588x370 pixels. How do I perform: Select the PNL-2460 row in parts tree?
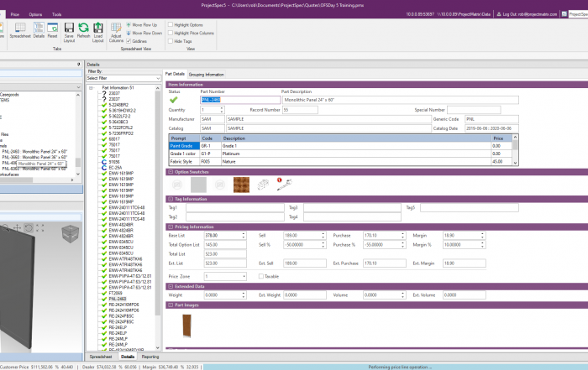(x=118, y=299)
